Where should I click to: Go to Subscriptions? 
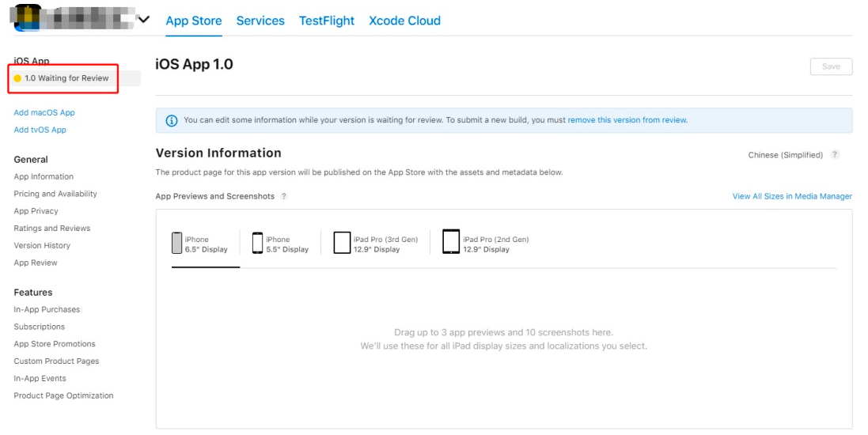pos(40,327)
